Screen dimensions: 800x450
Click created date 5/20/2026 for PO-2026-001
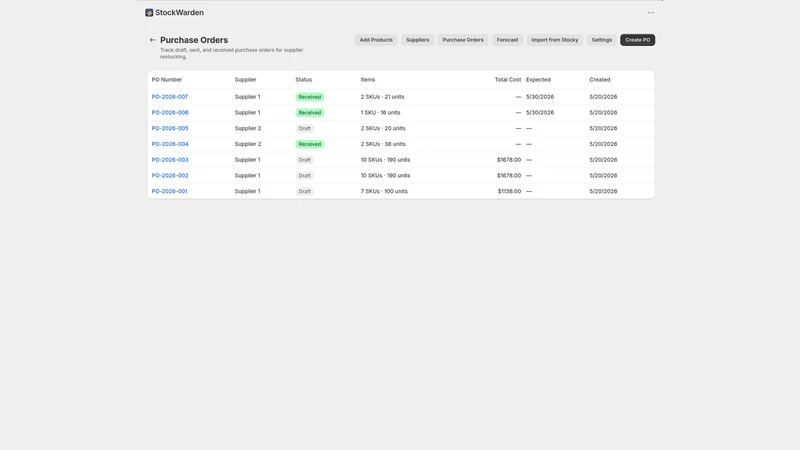coord(603,191)
